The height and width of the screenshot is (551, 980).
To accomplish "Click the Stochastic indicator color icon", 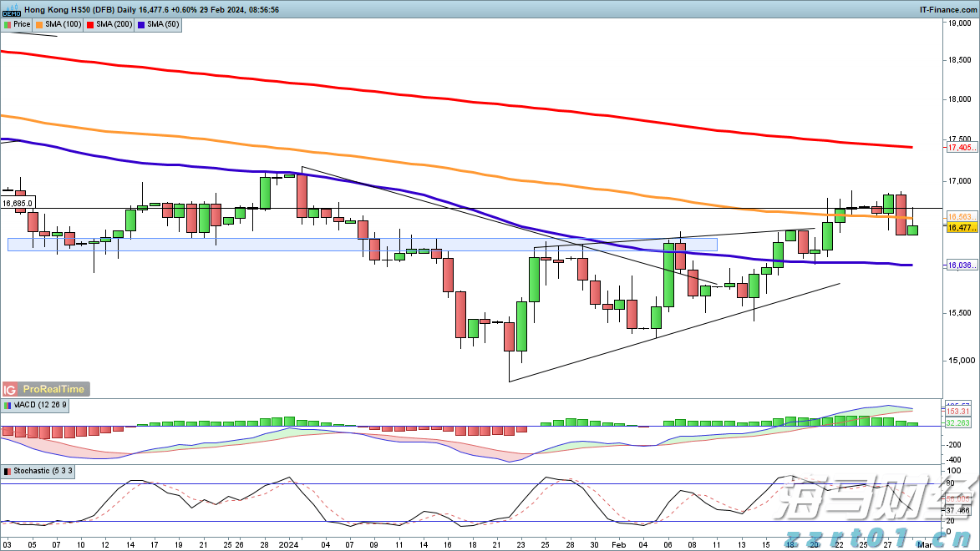I will pyautogui.click(x=7, y=472).
